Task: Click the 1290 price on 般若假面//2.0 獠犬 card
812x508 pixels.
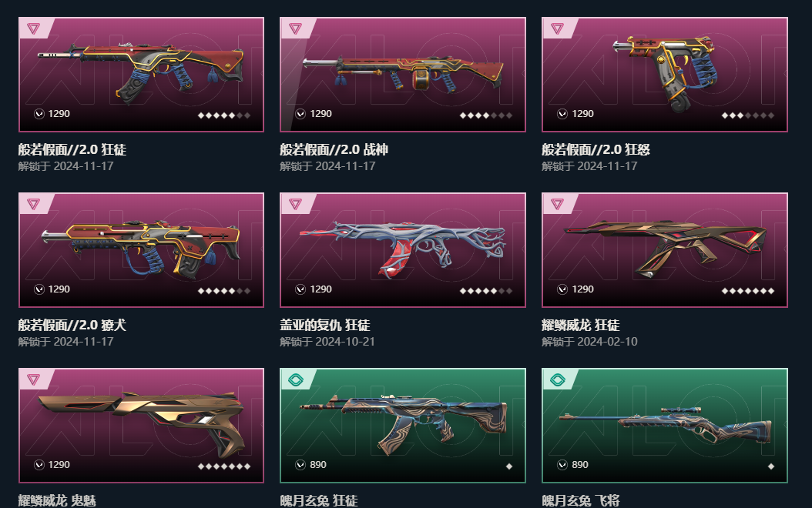Action: [59, 289]
